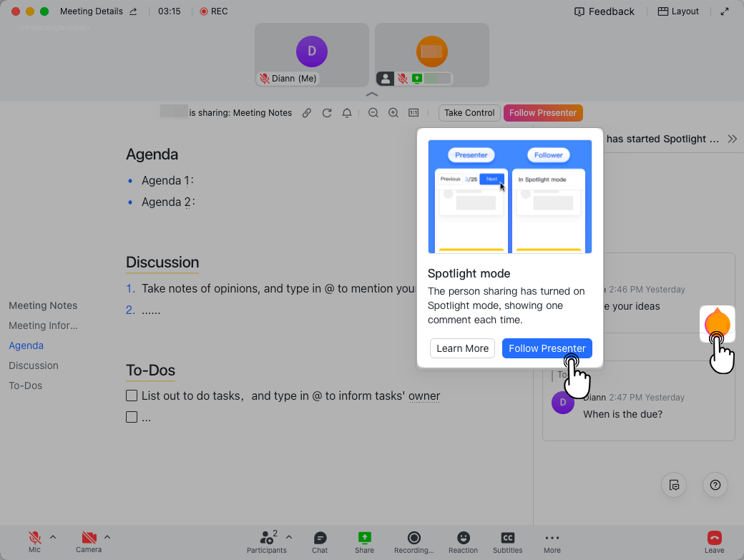The height and width of the screenshot is (560, 744).
Task: Open the help question mark icon
Action: coord(715,485)
